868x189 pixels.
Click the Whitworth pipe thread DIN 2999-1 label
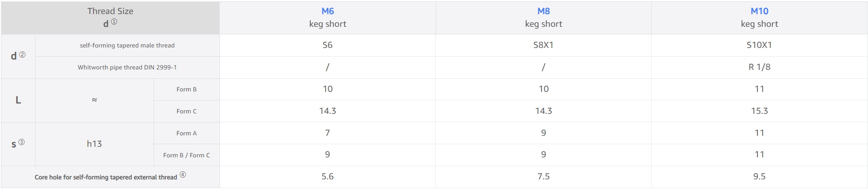click(x=127, y=67)
